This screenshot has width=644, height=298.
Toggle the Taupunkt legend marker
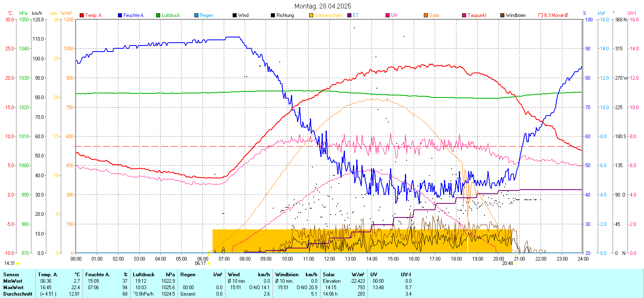[x=464, y=15]
